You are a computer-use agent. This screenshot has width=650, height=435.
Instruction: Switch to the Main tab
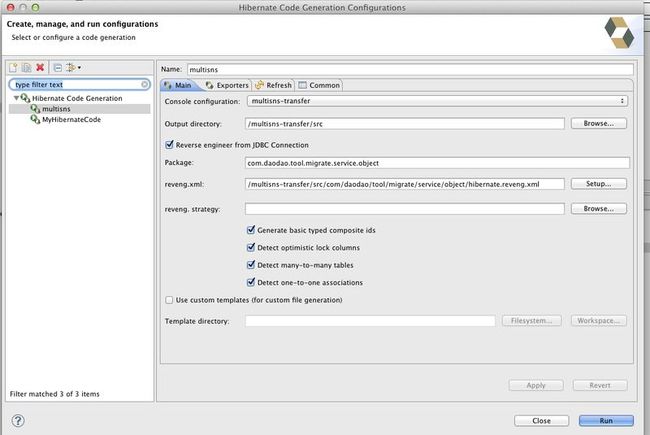pyautogui.click(x=178, y=85)
